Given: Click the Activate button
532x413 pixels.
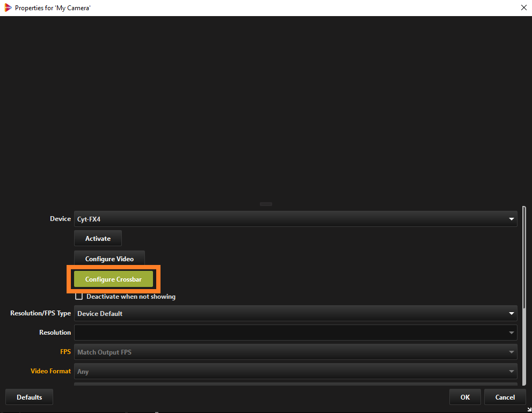Looking at the screenshot, I should pos(98,238).
